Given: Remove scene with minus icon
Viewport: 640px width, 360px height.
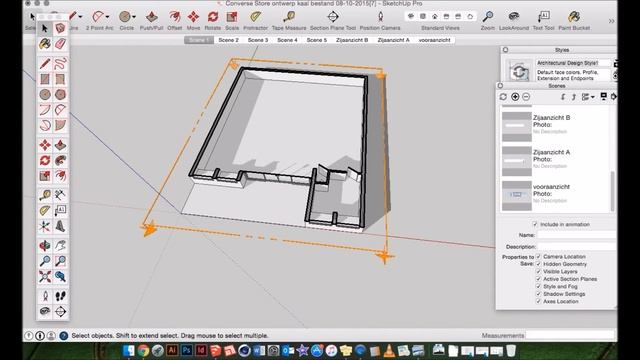Looking at the screenshot, I should coord(526,97).
